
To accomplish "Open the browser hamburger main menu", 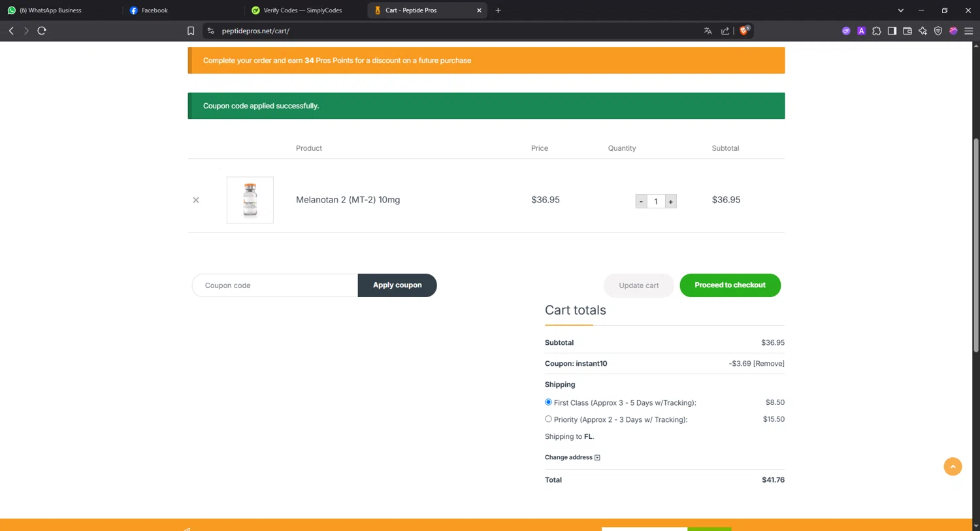I will [969, 31].
